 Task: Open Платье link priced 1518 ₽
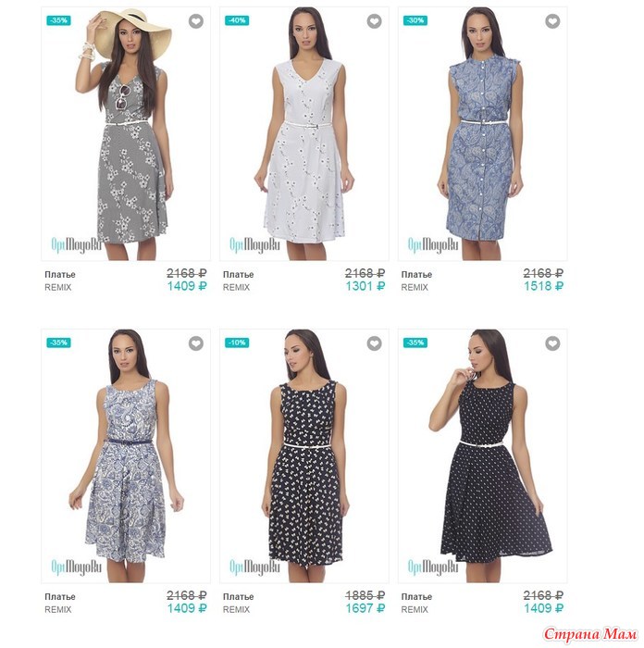point(416,274)
